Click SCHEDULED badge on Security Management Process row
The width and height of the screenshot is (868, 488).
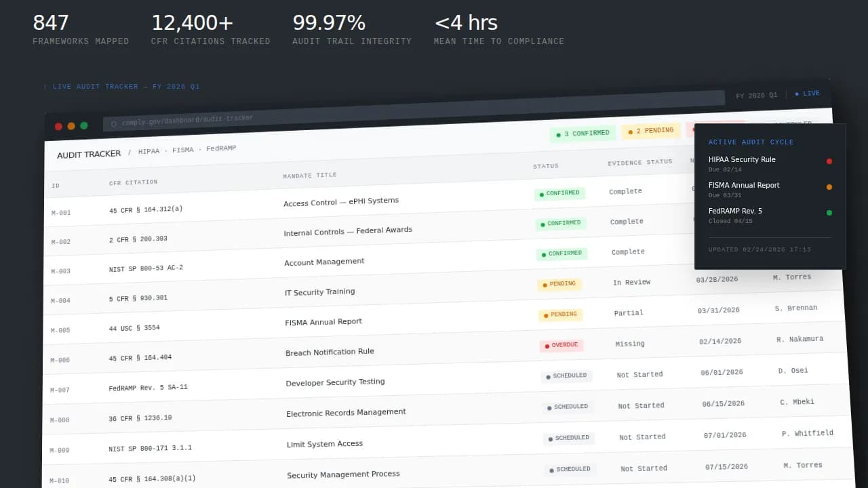[570, 470]
